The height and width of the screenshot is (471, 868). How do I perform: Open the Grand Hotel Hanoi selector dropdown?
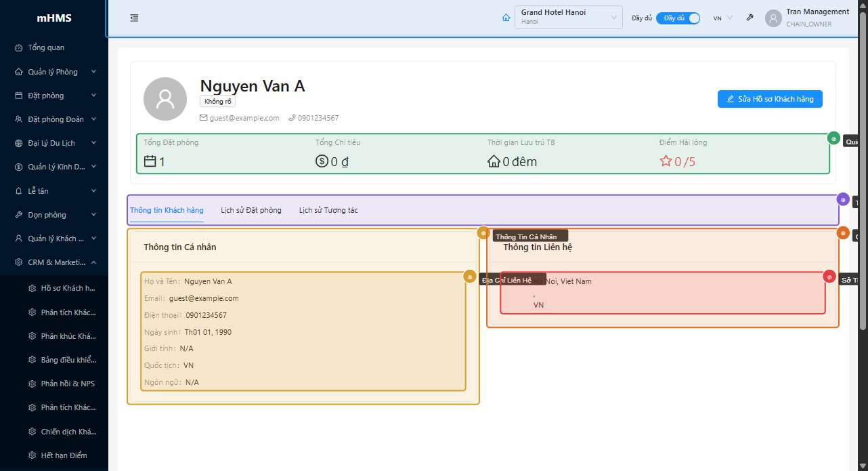[568, 18]
